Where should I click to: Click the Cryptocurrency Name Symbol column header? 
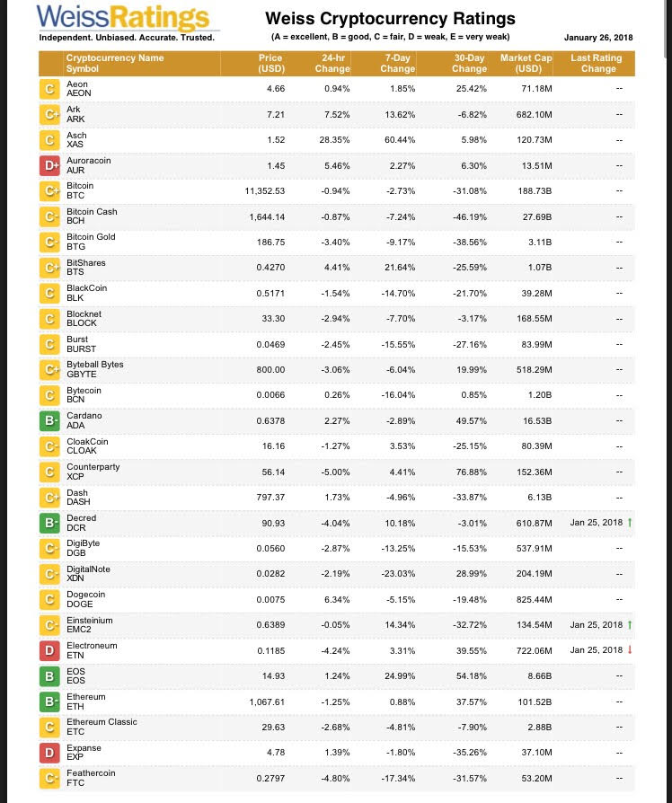pos(115,63)
